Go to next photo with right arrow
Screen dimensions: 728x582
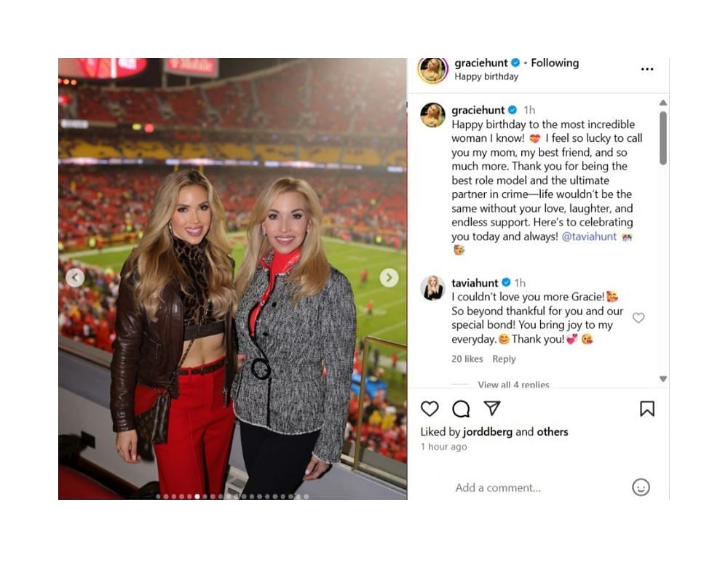click(389, 277)
